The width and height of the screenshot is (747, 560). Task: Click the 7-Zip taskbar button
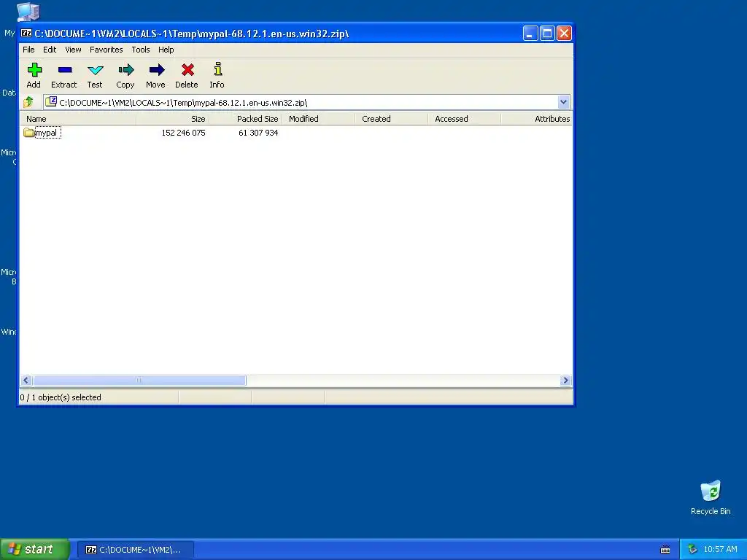[135, 550]
